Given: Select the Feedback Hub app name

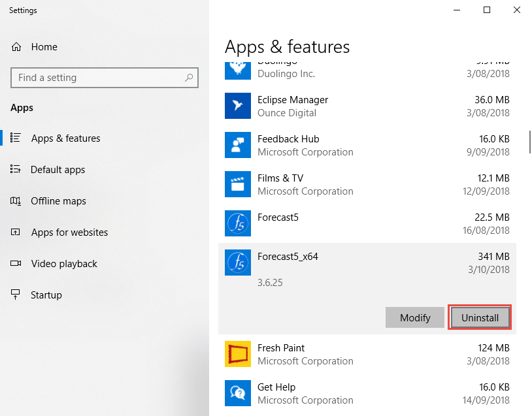Looking at the screenshot, I should coord(288,139).
